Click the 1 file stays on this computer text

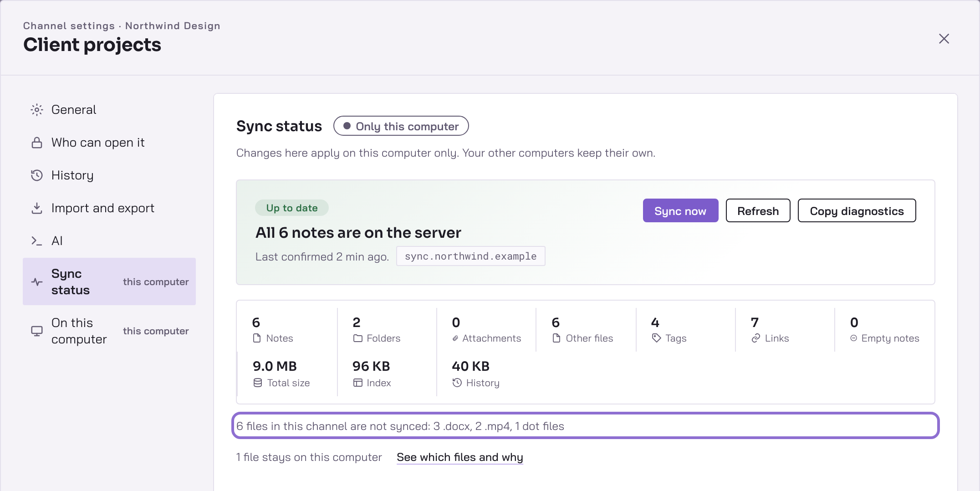point(309,457)
